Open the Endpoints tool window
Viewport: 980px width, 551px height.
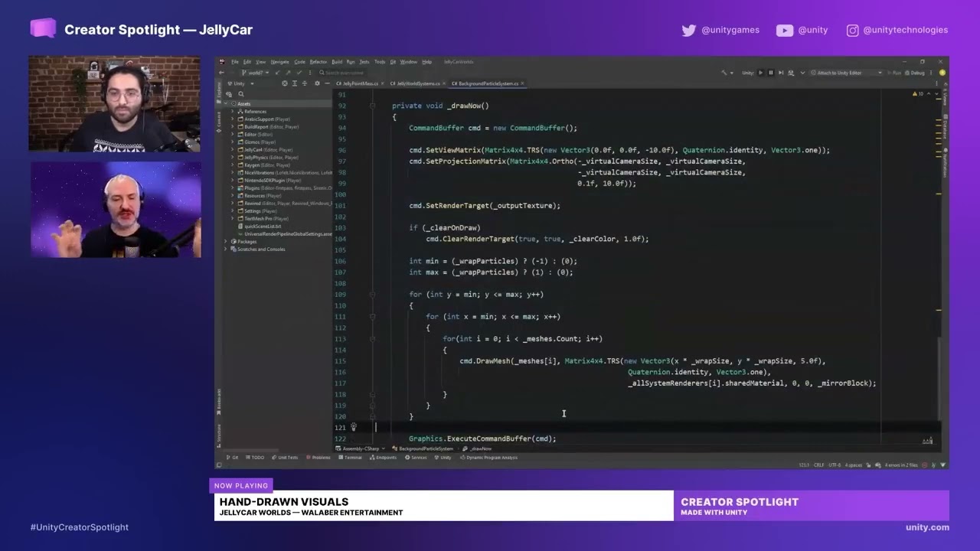384,458
